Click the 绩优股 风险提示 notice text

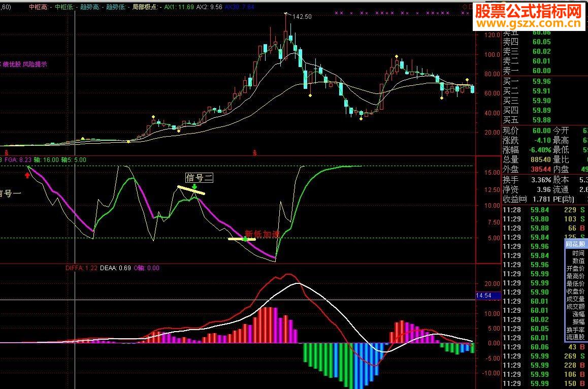(x=25, y=64)
